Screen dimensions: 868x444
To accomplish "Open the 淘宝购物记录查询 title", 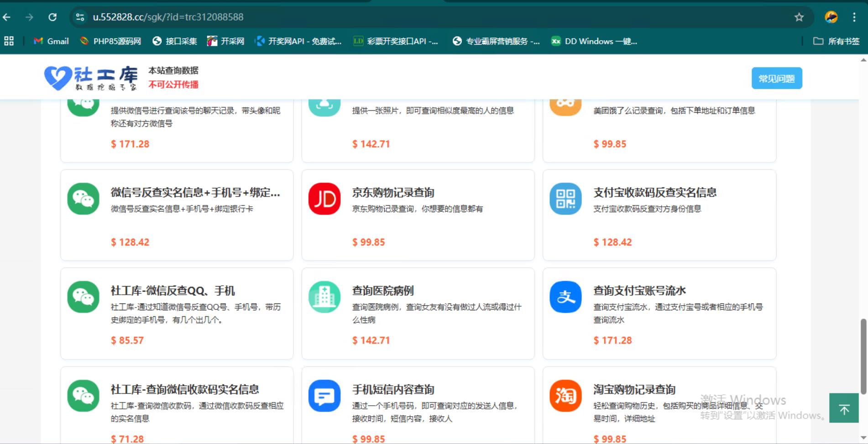I will point(634,389).
